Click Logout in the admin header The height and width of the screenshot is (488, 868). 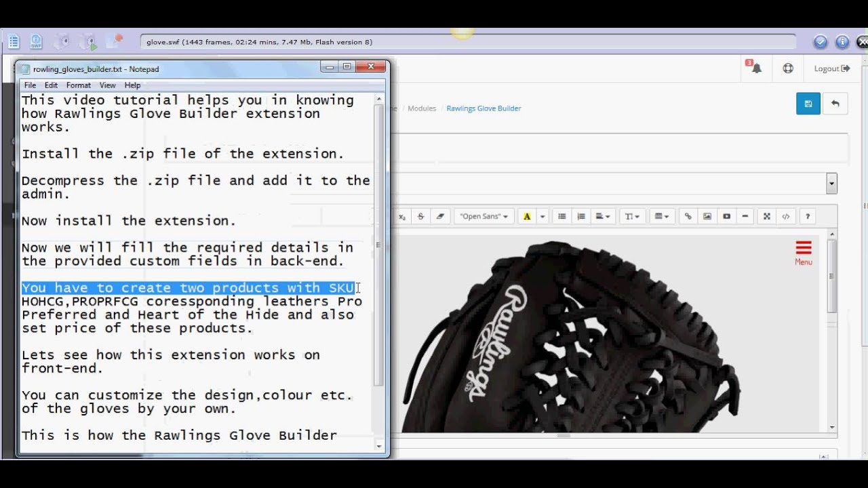pyautogui.click(x=831, y=68)
